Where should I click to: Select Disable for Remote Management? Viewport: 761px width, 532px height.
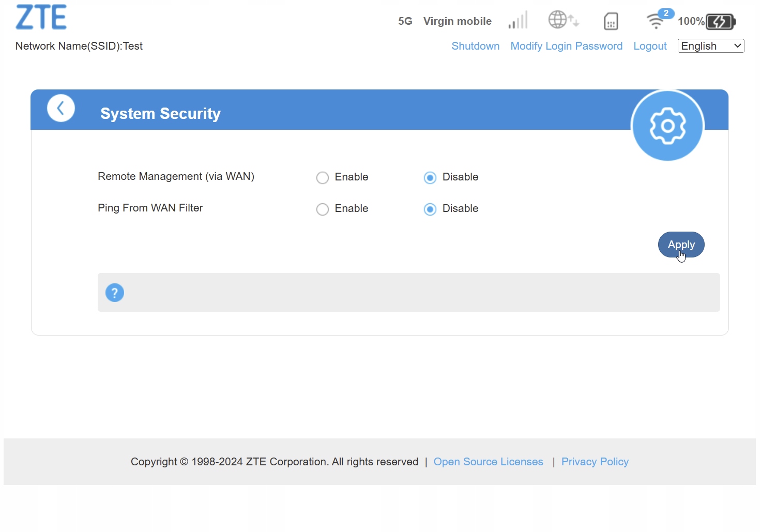pos(430,178)
